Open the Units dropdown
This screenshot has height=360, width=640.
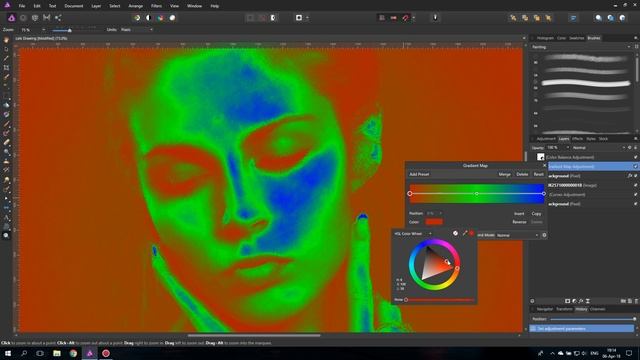click(x=137, y=30)
